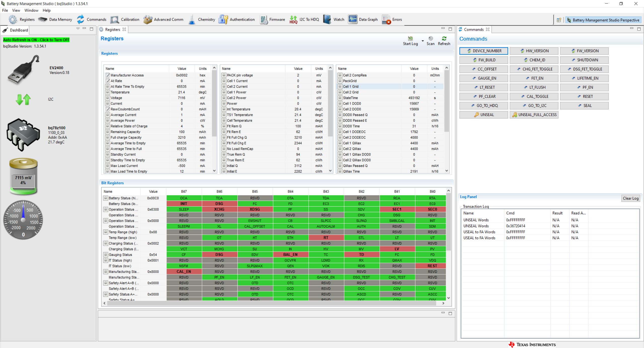644x348 pixels.
Task: Launch the Calibration tool icon
Action: point(114,19)
